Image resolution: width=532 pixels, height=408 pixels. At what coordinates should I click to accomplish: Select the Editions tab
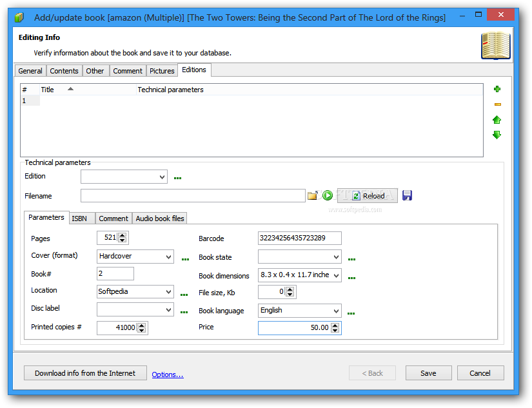tap(194, 70)
